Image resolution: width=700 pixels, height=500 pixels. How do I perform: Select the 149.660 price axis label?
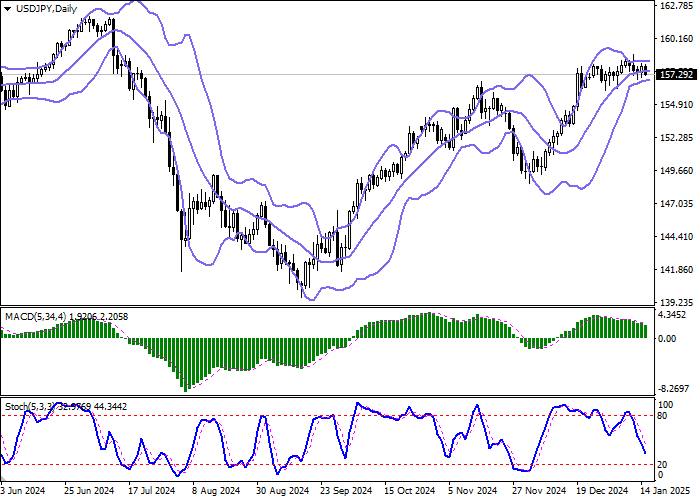[677, 171]
